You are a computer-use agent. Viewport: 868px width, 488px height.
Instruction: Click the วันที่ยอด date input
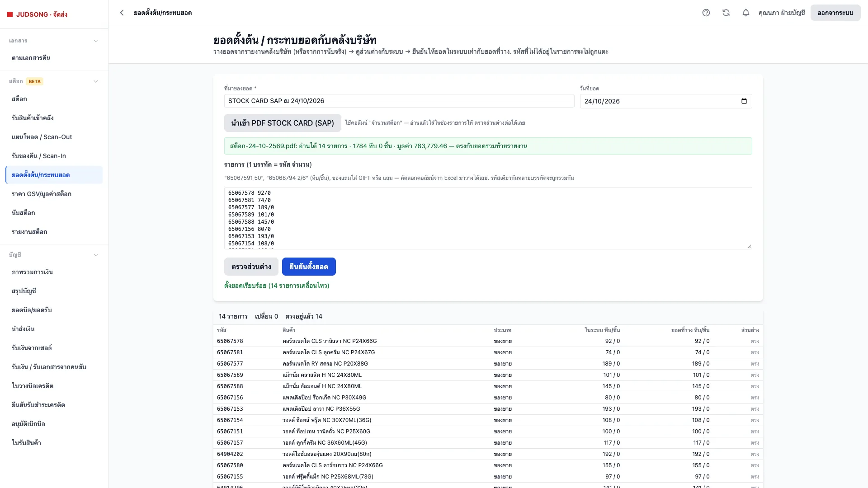tap(666, 101)
